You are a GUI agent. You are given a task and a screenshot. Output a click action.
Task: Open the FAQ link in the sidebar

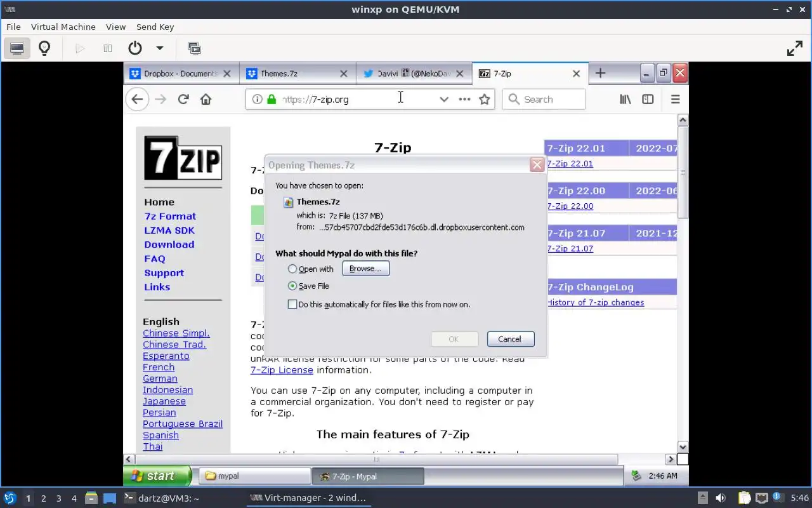coord(155,259)
